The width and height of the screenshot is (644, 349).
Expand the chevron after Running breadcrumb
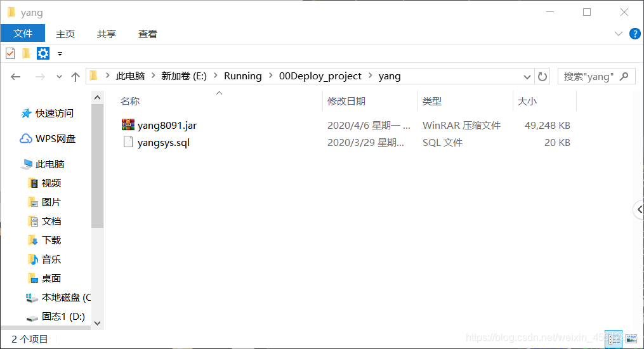click(x=271, y=76)
